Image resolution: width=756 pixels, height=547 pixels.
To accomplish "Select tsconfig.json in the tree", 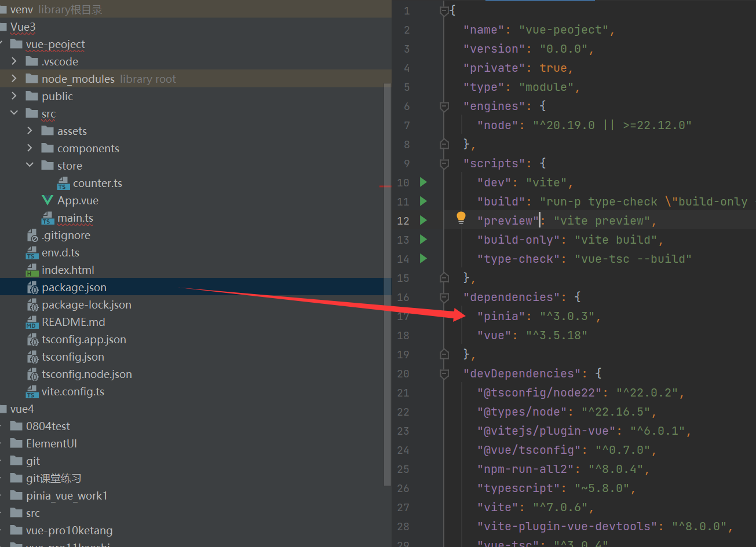I will pyautogui.click(x=73, y=357).
